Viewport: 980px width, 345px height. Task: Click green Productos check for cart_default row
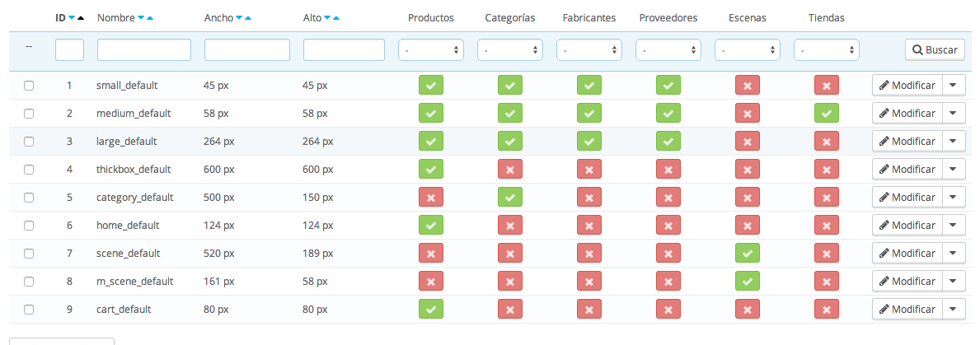click(x=430, y=309)
